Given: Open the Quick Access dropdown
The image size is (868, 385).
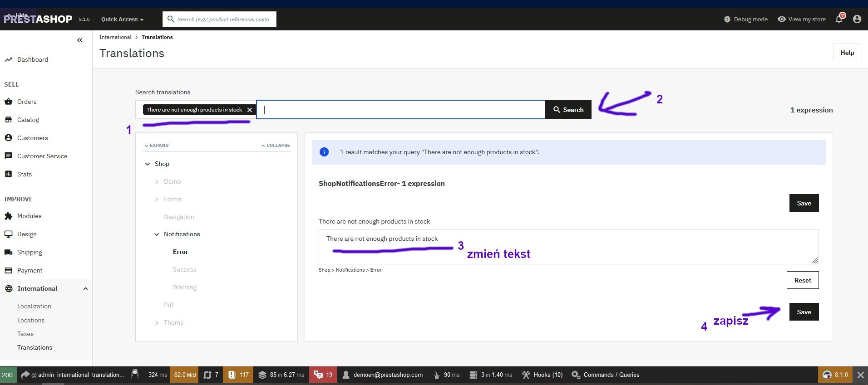Looking at the screenshot, I should click(x=122, y=19).
